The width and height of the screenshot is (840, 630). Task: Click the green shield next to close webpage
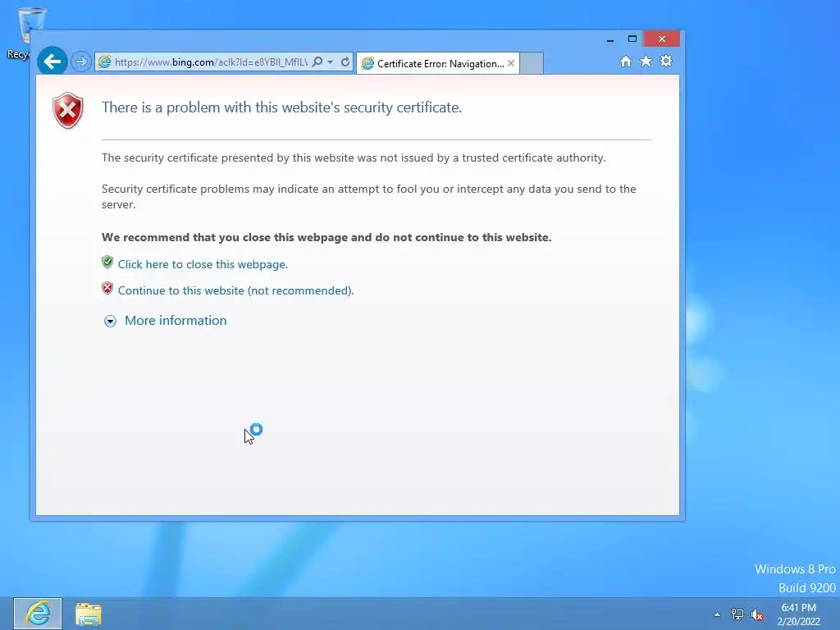coord(107,262)
